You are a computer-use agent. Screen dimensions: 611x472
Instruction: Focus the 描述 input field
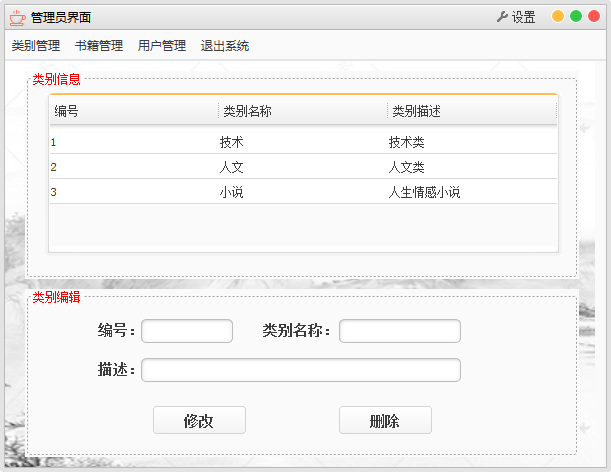301,370
